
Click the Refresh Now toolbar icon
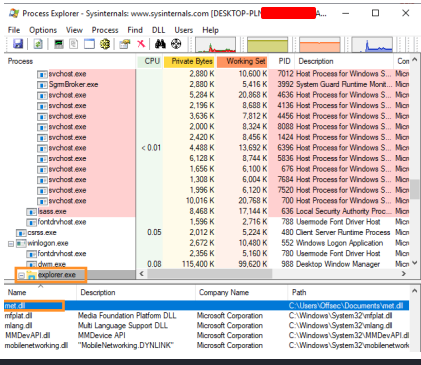coord(38,44)
